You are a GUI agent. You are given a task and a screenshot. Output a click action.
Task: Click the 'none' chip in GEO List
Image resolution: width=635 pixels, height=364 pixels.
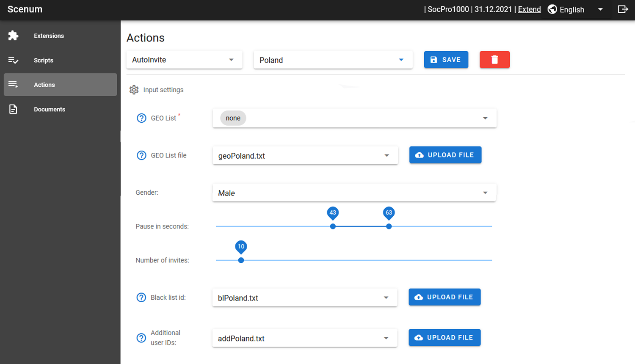tap(233, 118)
